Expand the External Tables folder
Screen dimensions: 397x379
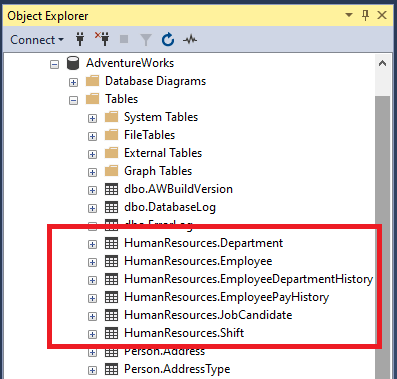click(92, 154)
